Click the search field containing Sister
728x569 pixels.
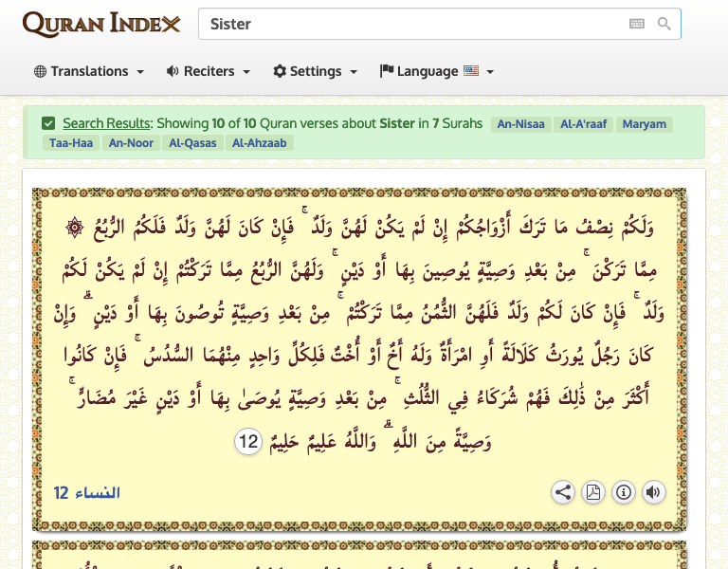click(x=412, y=24)
